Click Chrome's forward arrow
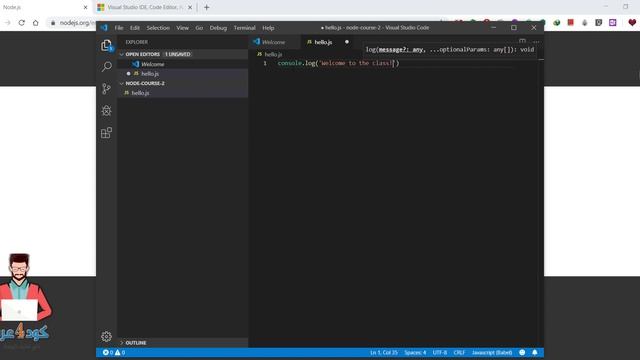The height and width of the screenshot is (360, 640). pos(7,23)
